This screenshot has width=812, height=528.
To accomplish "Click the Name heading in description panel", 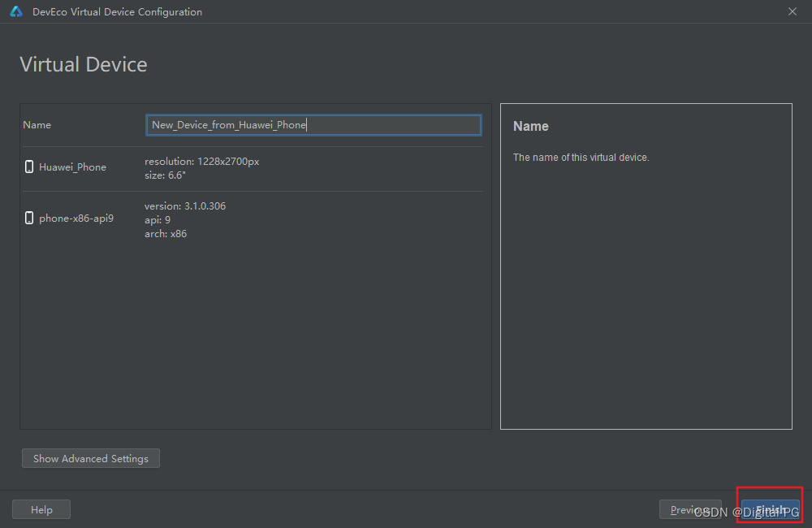I will pos(531,127).
